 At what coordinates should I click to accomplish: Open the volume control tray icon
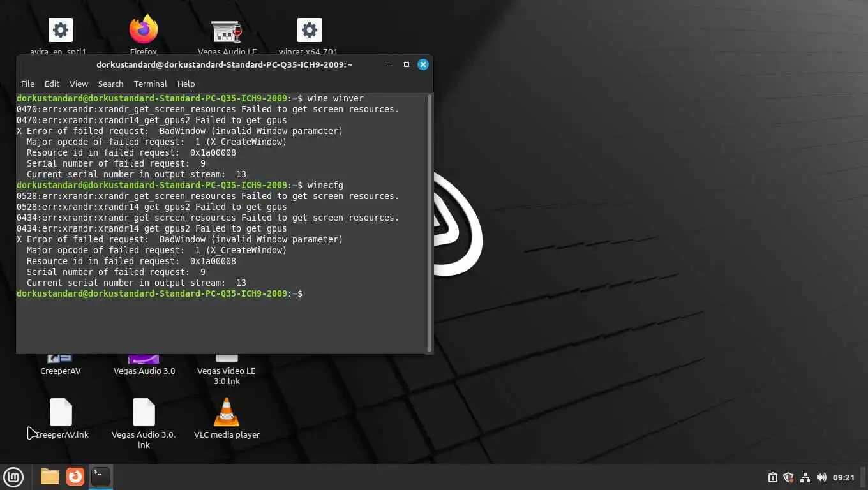[x=821, y=477]
